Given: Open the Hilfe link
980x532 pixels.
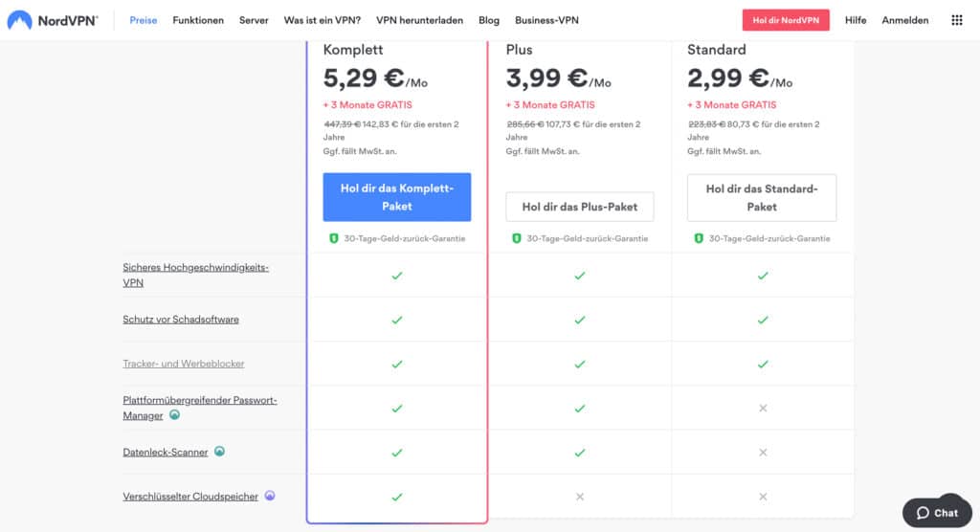Looking at the screenshot, I should click(x=856, y=20).
